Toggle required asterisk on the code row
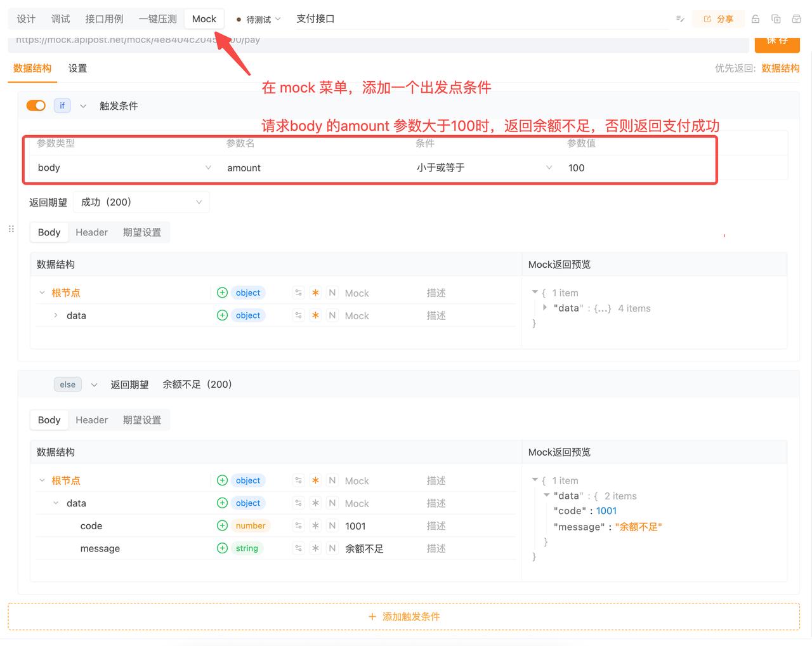Screen dimensions: 812x646 click(x=315, y=525)
